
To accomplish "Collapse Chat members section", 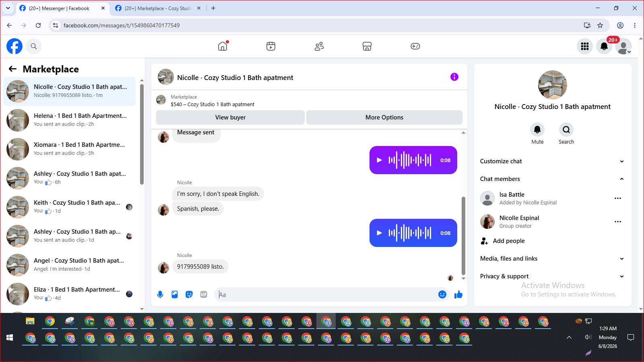I will (x=552, y=179).
